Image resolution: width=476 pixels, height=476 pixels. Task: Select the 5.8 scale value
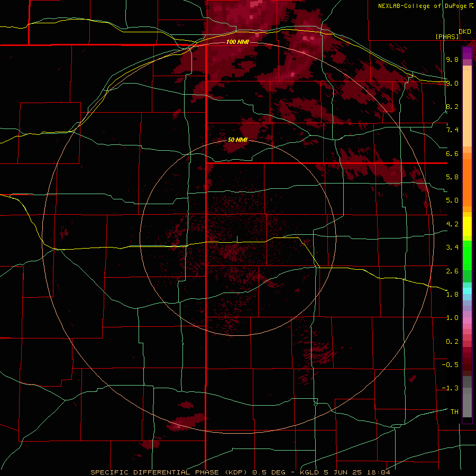point(452,177)
